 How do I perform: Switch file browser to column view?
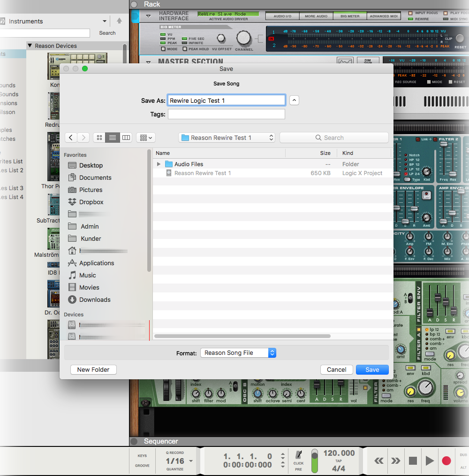point(126,138)
